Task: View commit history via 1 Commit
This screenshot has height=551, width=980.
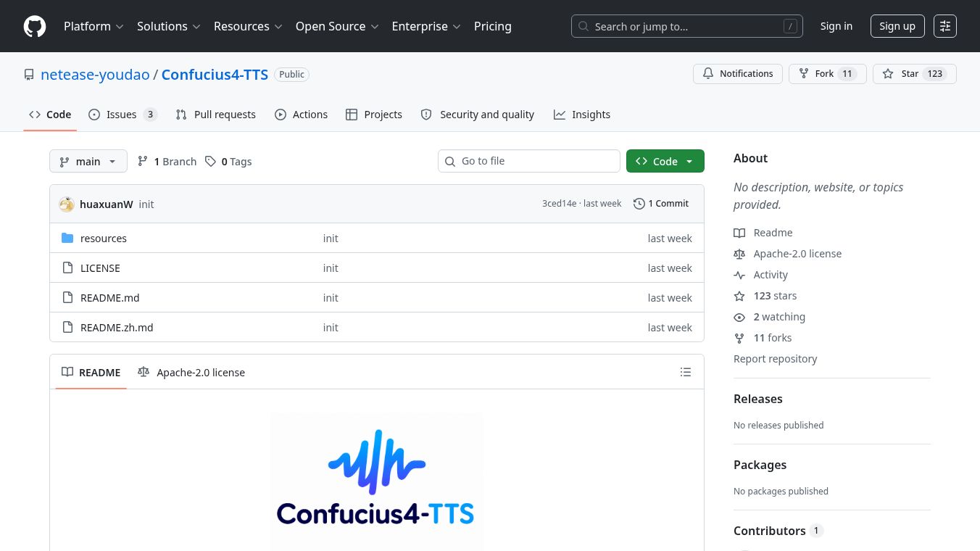Action: pos(661,204)
